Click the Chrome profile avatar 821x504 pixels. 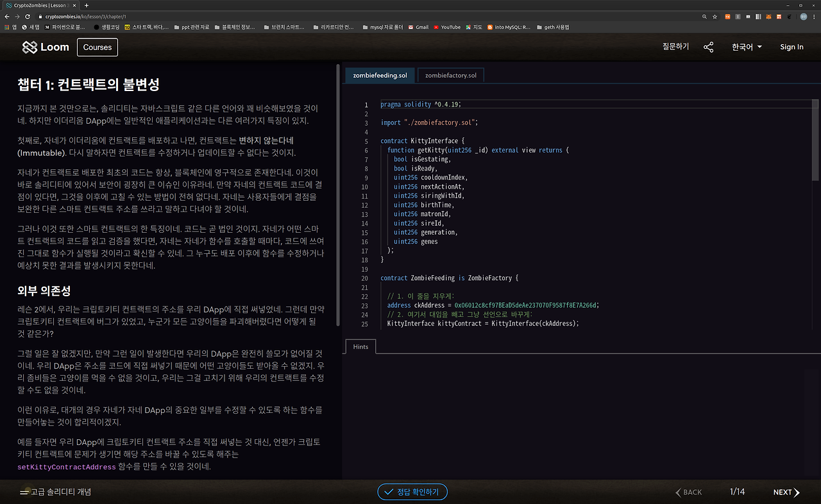pyautogui.click(x=803, y=17)
